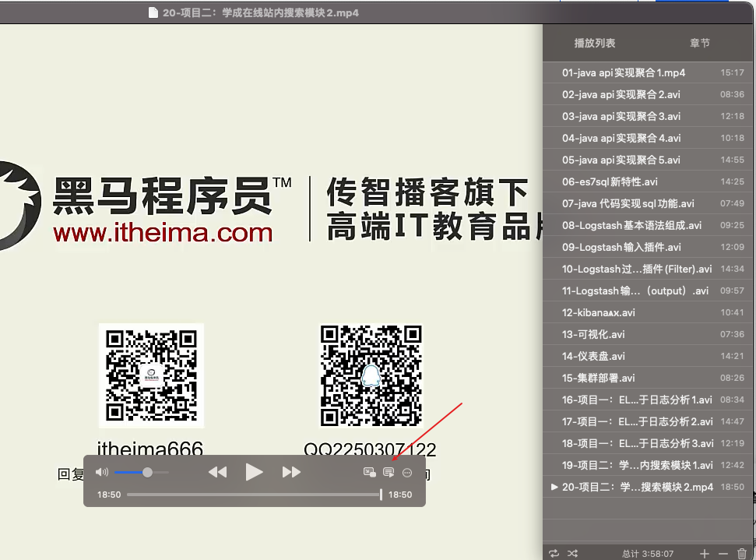Mute the volume speaker icon
The width and height of the screenshot is (756, 560).
(101, 472)
